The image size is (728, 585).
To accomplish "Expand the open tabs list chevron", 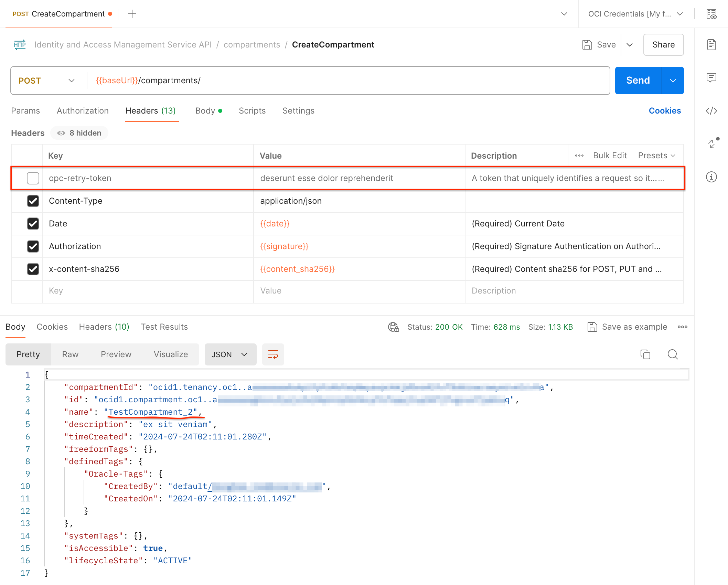I will [x=564, y=14].
